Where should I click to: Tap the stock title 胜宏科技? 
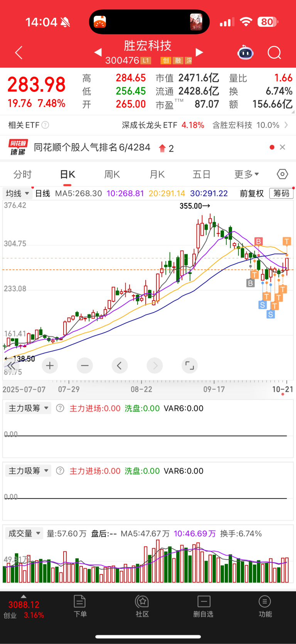(148, 46)
